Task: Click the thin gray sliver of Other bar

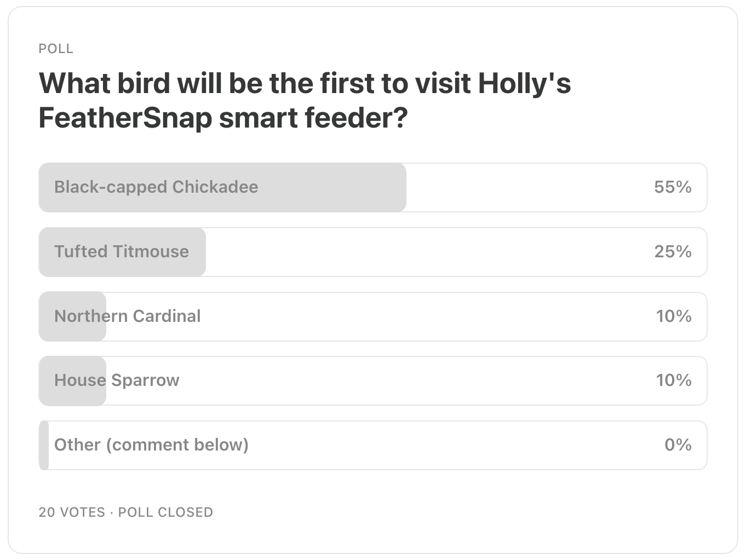Action: pyautogui.click(x=44, y=445)
